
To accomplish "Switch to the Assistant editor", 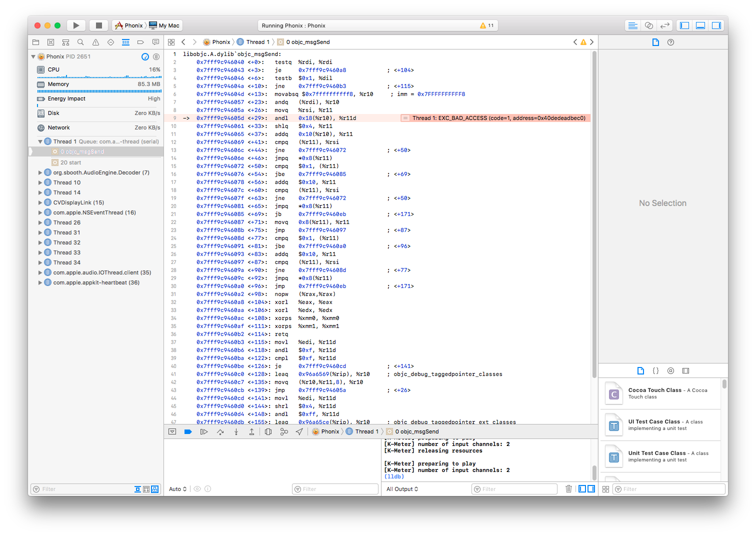I will [649, 25].
